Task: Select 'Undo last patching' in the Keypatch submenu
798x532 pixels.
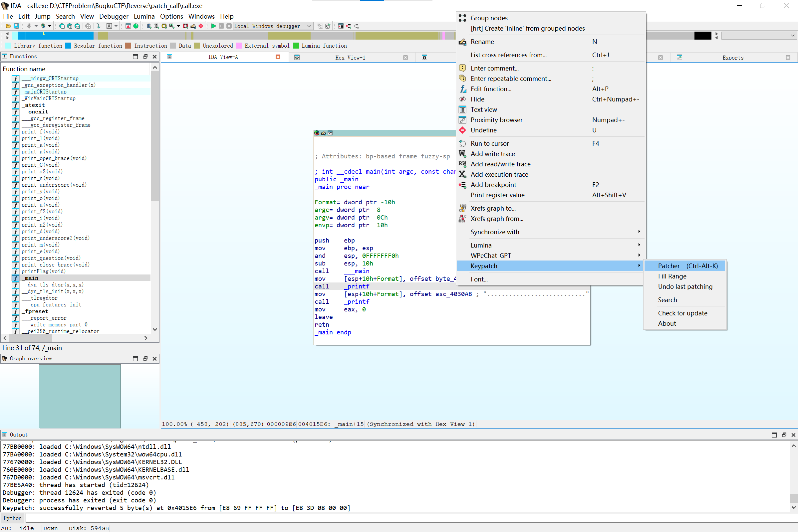Action: 685,287
